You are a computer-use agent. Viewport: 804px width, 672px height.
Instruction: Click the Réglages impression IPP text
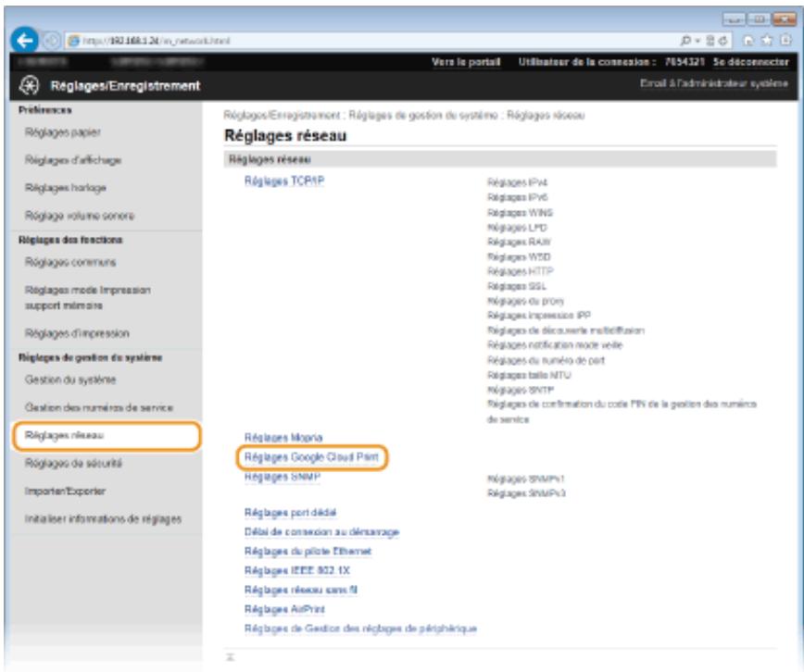(539, 316)
